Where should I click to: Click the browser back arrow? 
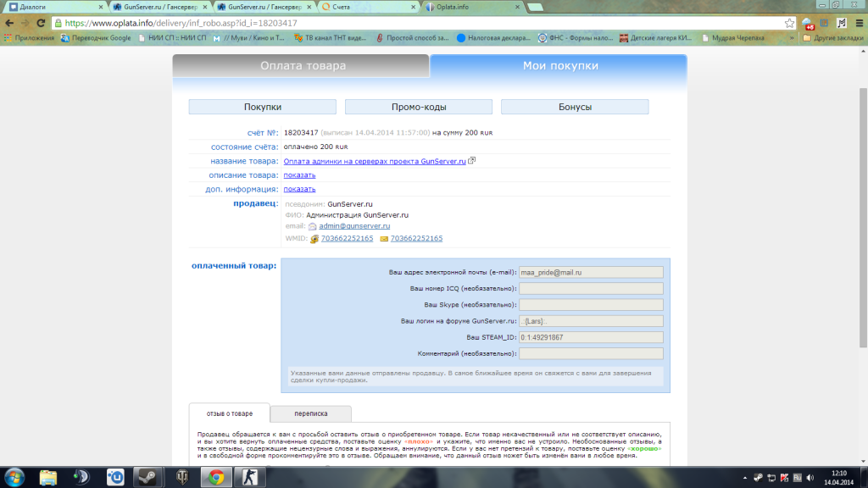click(10, 24)
